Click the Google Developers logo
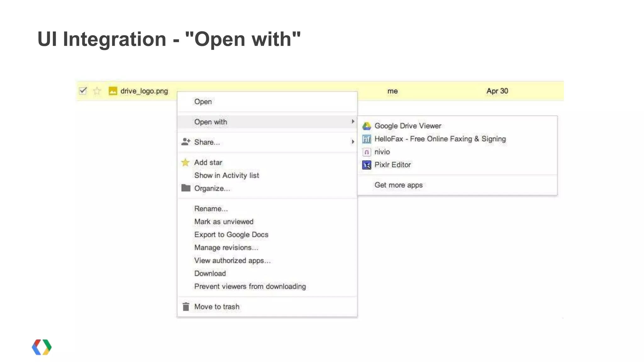 pyautogui.click(x=42, y=347)
